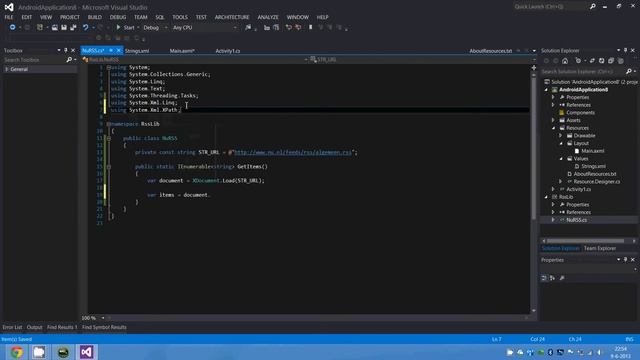Click the RSS feed URL link in code
Screen dimensions: 640x360
[x=293, y=152]
